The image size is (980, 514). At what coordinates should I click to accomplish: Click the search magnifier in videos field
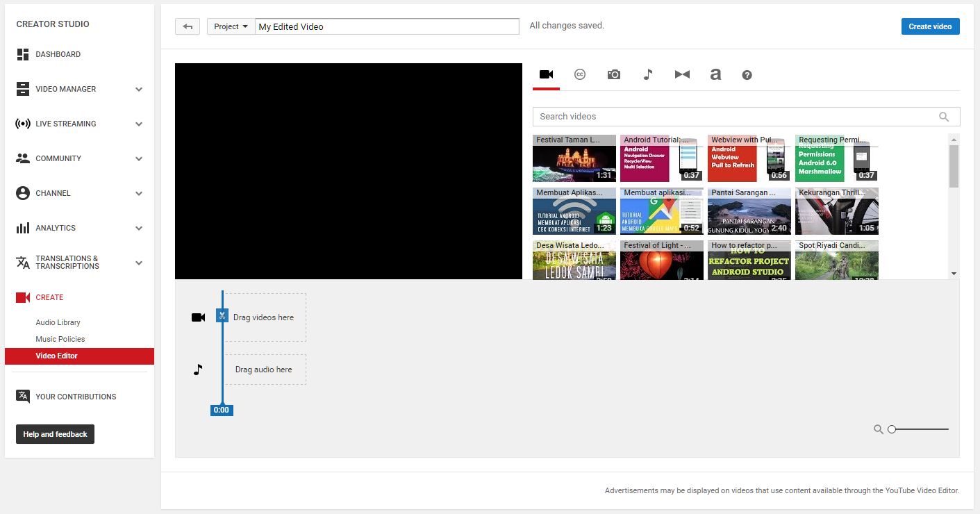click(943, 117)
